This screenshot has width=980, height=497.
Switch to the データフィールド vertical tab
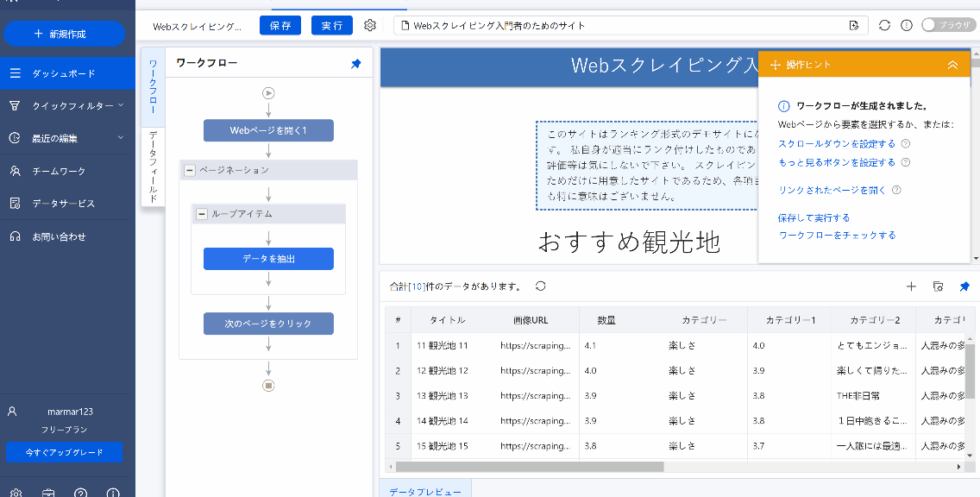click(x=153, y=167)
